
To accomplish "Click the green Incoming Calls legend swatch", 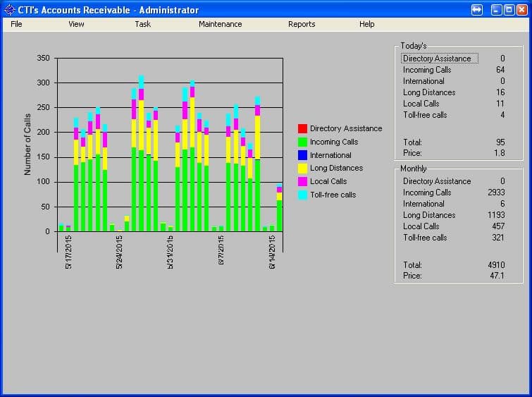I will 302,142.
